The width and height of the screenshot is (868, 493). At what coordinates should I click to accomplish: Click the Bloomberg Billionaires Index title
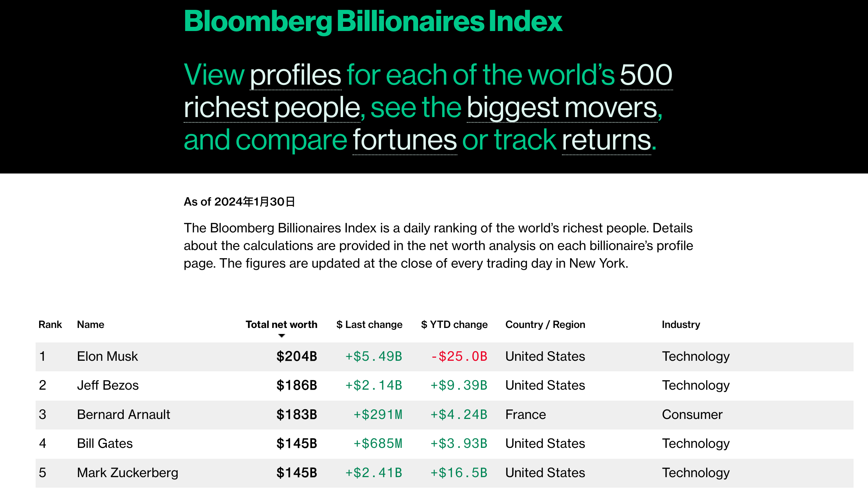[373, 21]
